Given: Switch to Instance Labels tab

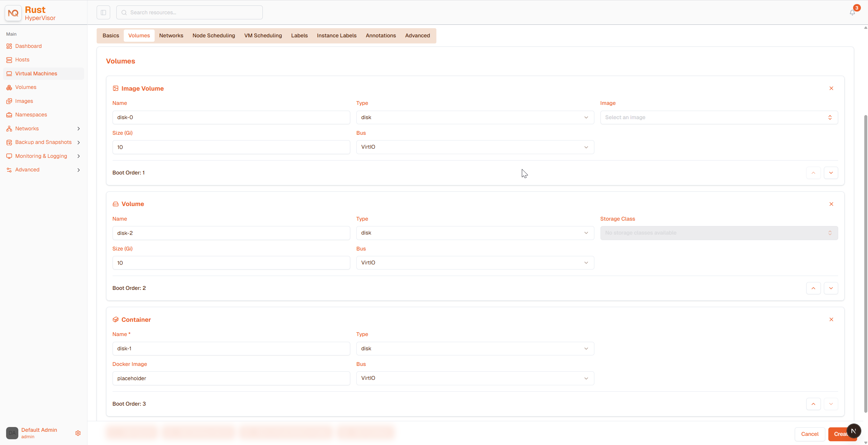Looking at the screenshot, I should [337, 36].
